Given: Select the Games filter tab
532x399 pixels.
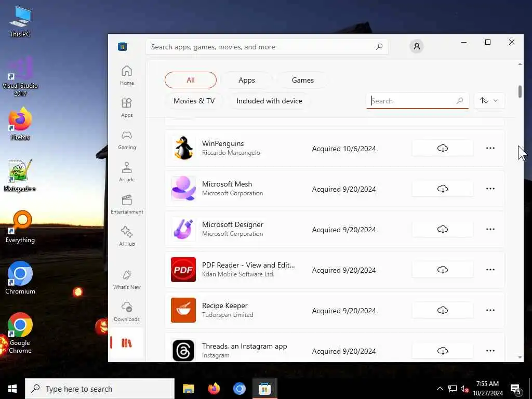Looking at the screenshot, I should pos(303,80).
